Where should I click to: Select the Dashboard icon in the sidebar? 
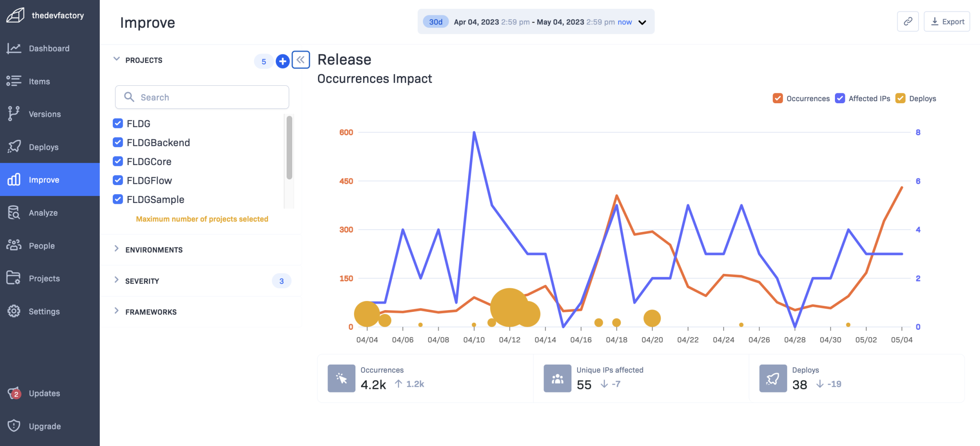(x=14, y=48)
